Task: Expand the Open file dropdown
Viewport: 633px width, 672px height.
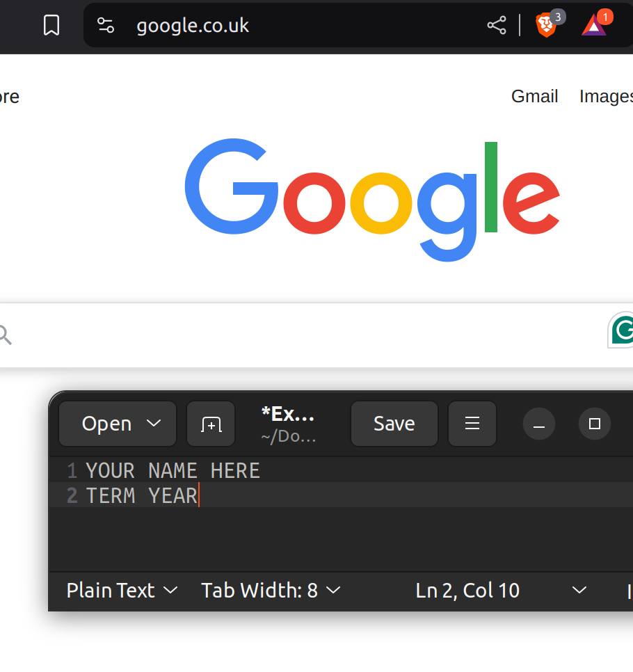Action: click(x=117, y=424)
